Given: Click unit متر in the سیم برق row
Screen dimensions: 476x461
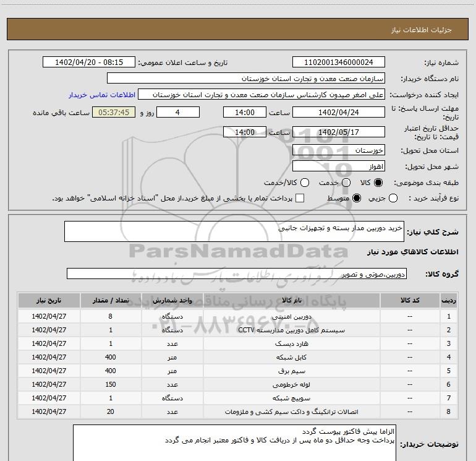Looking at the screenshot, I should [x=172, y=371].
